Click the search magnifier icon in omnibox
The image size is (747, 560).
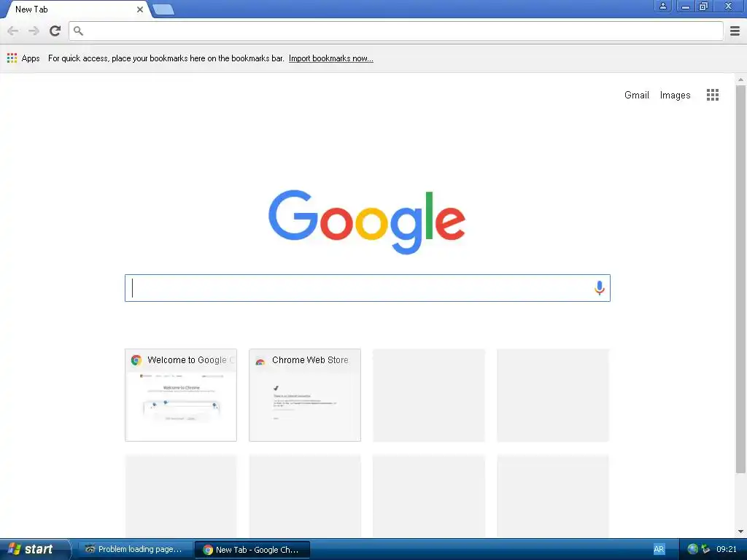78,31
